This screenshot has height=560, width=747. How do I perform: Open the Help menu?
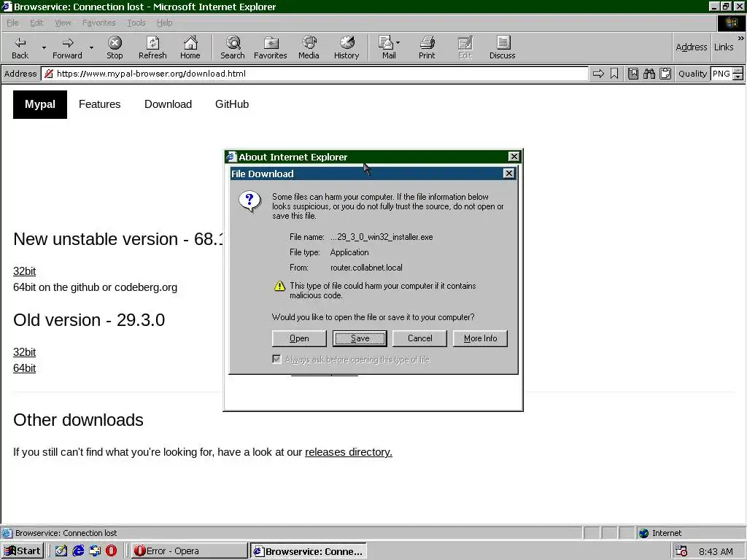coord(164,23)
